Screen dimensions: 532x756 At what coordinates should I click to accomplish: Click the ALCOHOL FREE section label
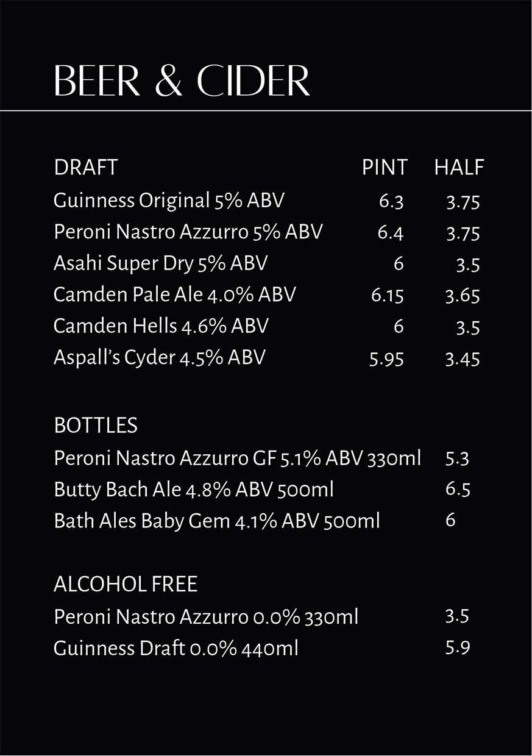[126, 585]
